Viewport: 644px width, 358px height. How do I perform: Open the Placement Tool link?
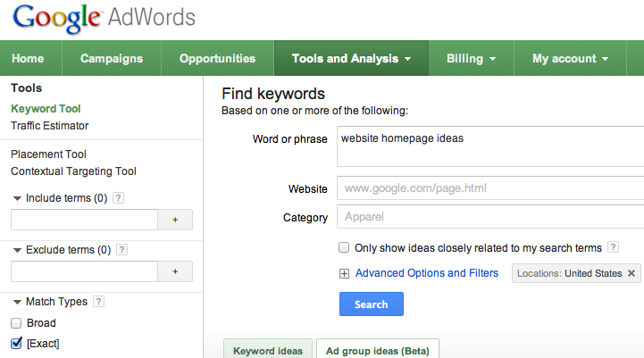click(48, 154)
